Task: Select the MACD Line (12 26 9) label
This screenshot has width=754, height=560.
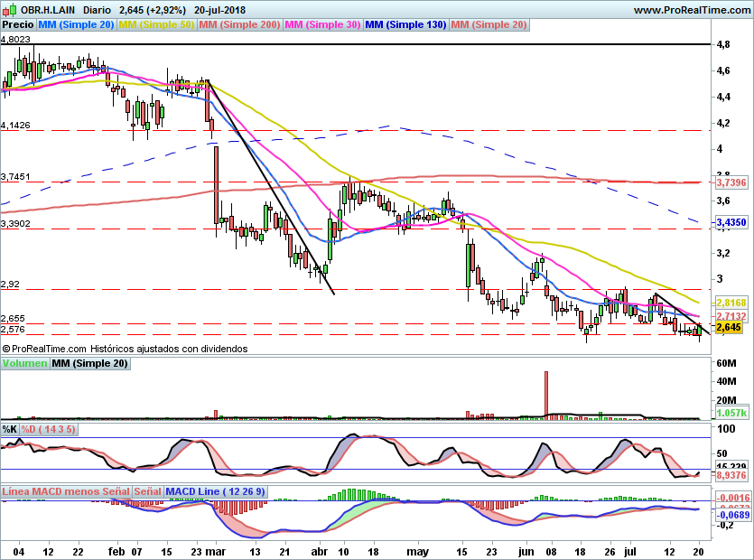Action: click(215, 490)
